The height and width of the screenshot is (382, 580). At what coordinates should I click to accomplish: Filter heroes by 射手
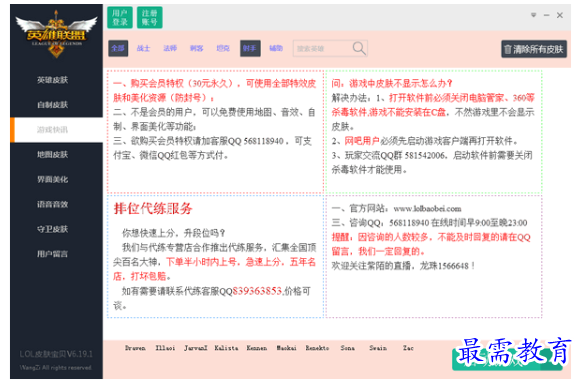250,48
